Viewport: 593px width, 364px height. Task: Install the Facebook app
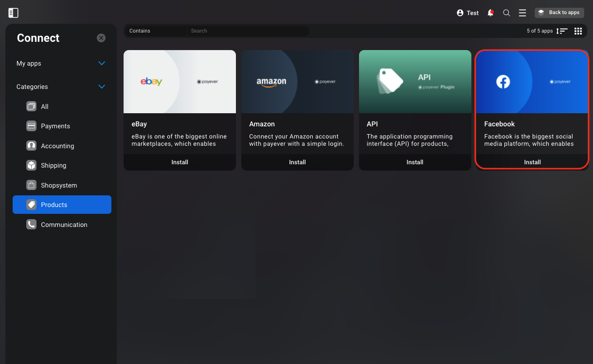[532, 162]
